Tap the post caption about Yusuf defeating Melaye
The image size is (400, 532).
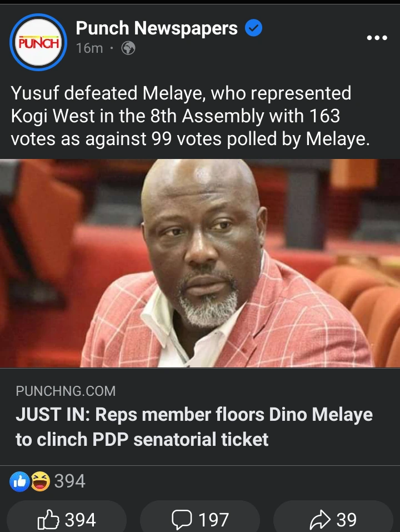point(190,116)
